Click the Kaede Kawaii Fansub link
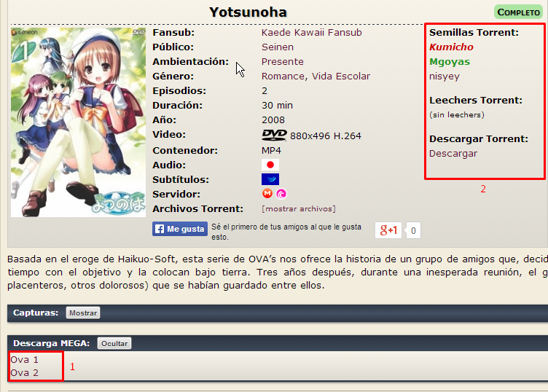 tap(311, 32)
